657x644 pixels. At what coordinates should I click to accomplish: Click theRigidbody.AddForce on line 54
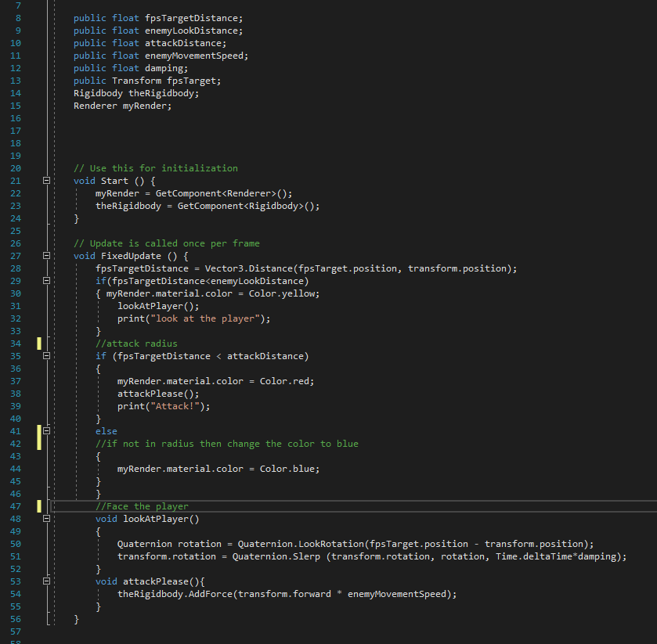(175, 594)
